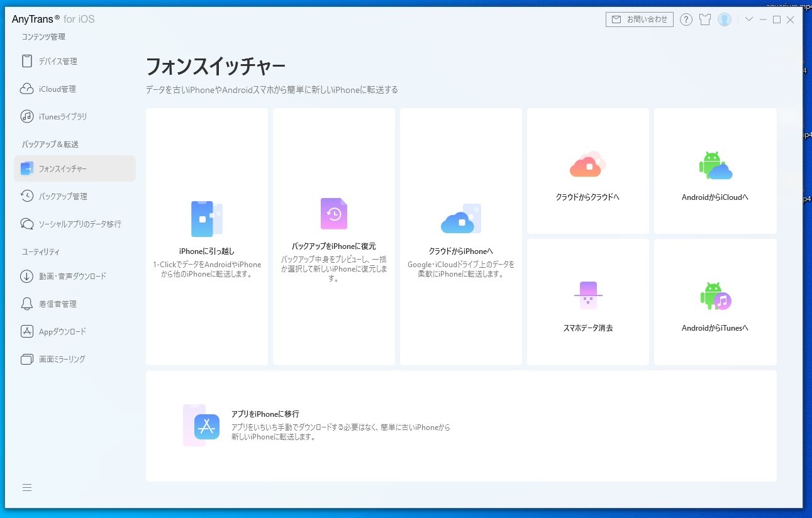Image resolution: width=812 pixels, height=518 pixels.
Task: Open iPhoneに引っ越し card title
Action: (206, 251)
